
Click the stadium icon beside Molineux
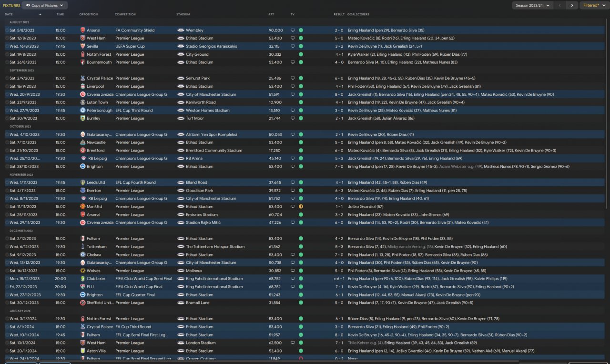tap(181, 271)
